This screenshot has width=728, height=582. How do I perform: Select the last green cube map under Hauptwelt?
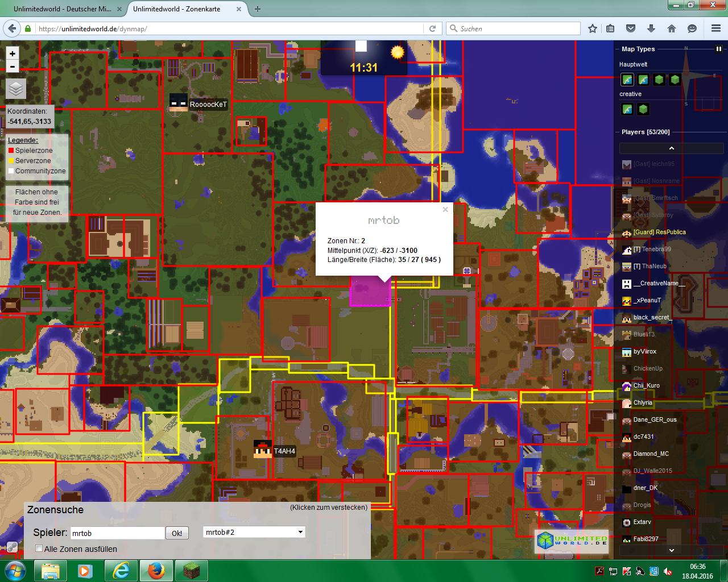675,80
